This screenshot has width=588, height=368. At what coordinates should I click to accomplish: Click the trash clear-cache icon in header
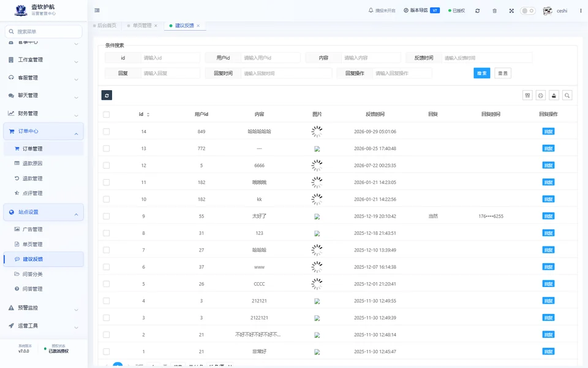[x=495, y=11]
